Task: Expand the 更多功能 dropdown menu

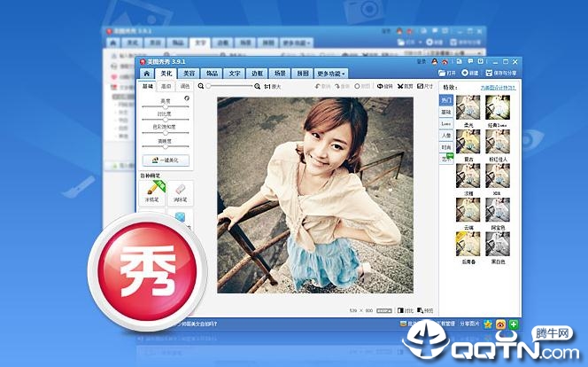Action: click(x=332, y=74)
